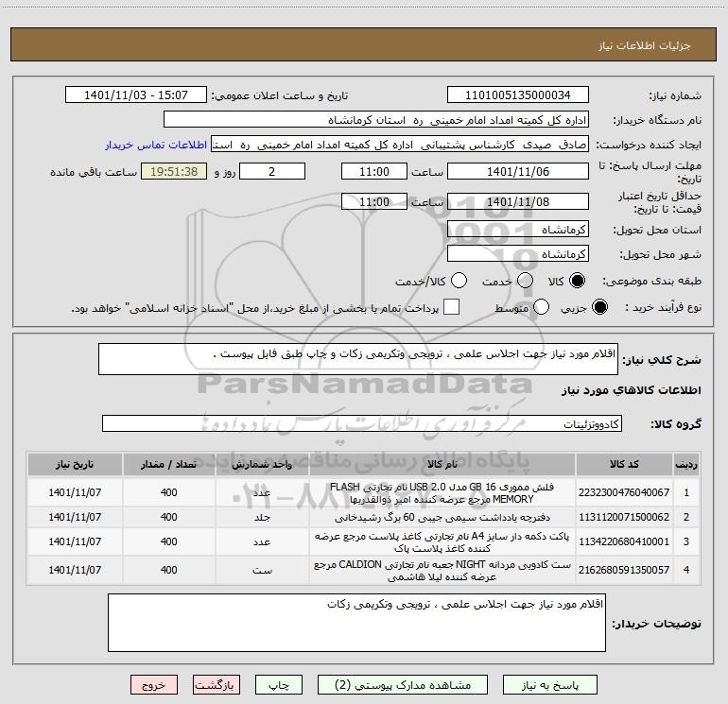The image size is (728, 704).
Task: Click the delivery city field کرمانشاه
Action: pos(518,254)
